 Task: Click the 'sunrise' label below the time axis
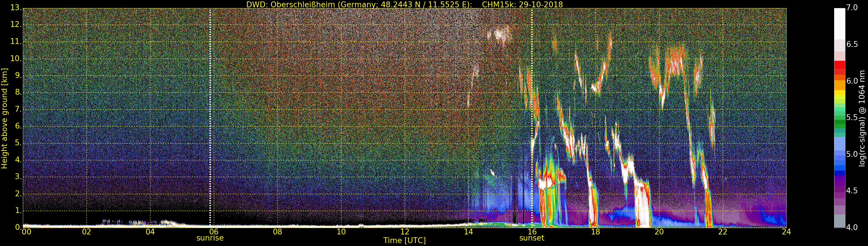tap(210, 238)
